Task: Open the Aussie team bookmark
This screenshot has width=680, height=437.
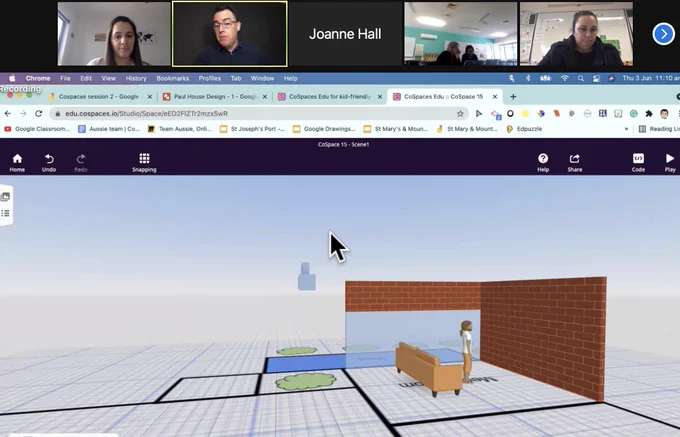Action: [108, 129]
